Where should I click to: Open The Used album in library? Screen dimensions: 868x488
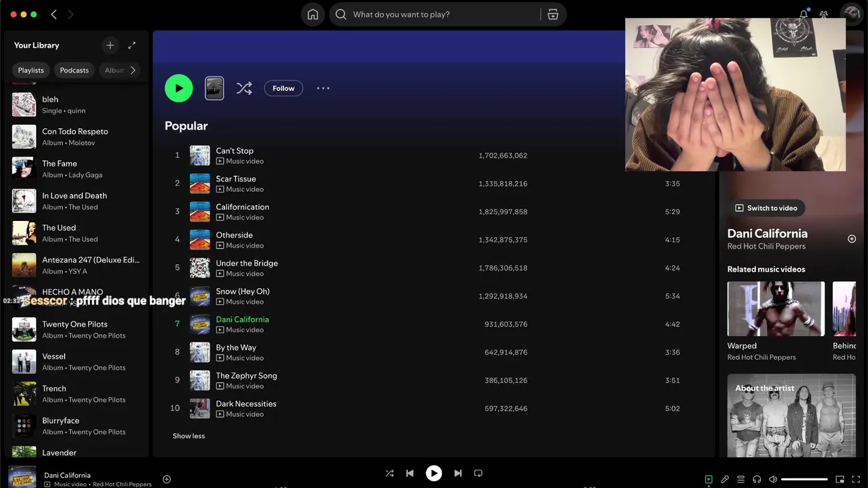coord(76,233)
